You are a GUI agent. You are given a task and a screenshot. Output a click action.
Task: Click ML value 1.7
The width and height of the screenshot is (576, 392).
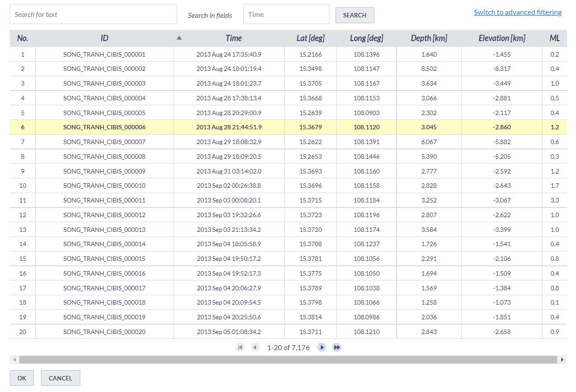pyautogui.click(x=555, y=186)
